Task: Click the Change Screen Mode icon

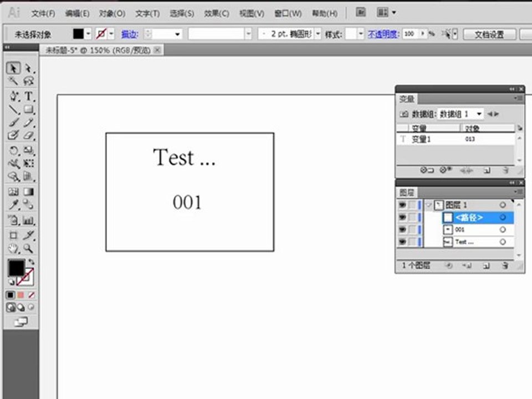Action: coord(21,321)
